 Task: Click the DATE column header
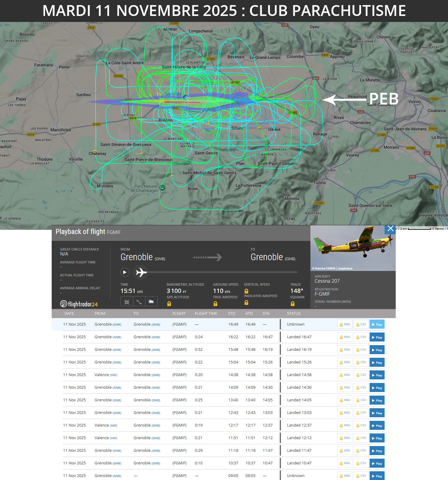click(69, 313)
